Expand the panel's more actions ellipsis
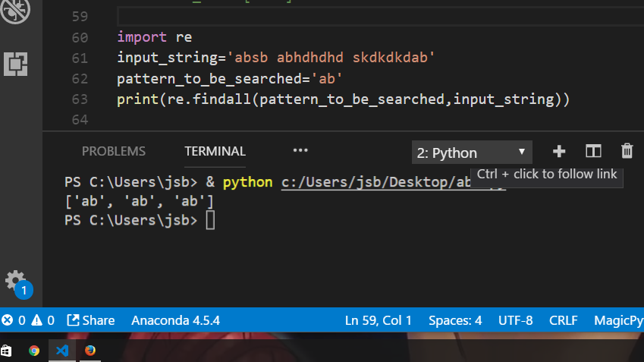Screen dimensions: 644x362 [x=300, y=151]
